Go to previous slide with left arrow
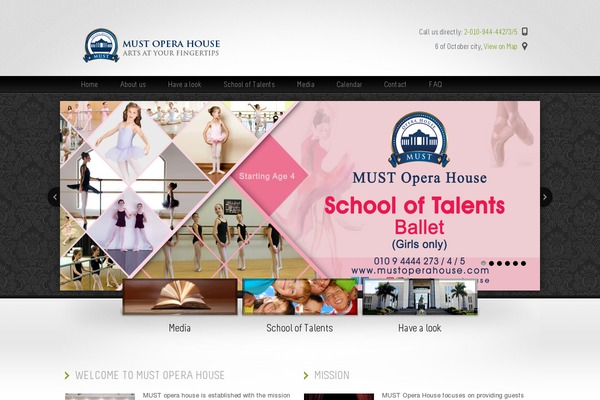This screenshot has width=600, height=400. coord(55,197)
